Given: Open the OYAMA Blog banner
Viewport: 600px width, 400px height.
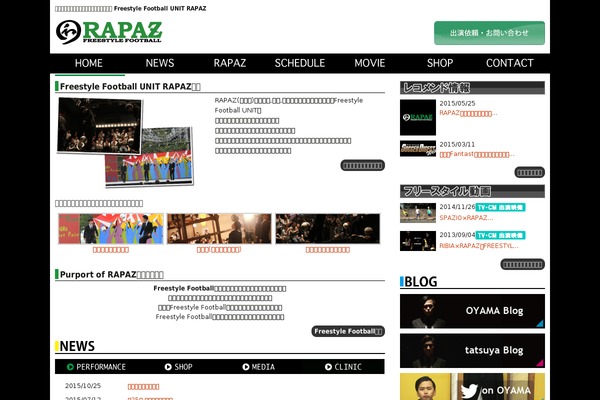Looking at the screenshot, I should point(472,311).
